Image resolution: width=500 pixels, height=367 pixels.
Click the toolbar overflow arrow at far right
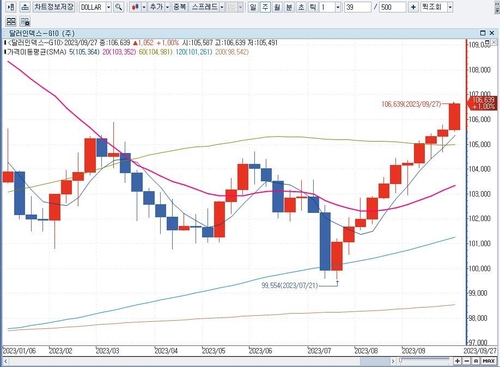(497, 7)
